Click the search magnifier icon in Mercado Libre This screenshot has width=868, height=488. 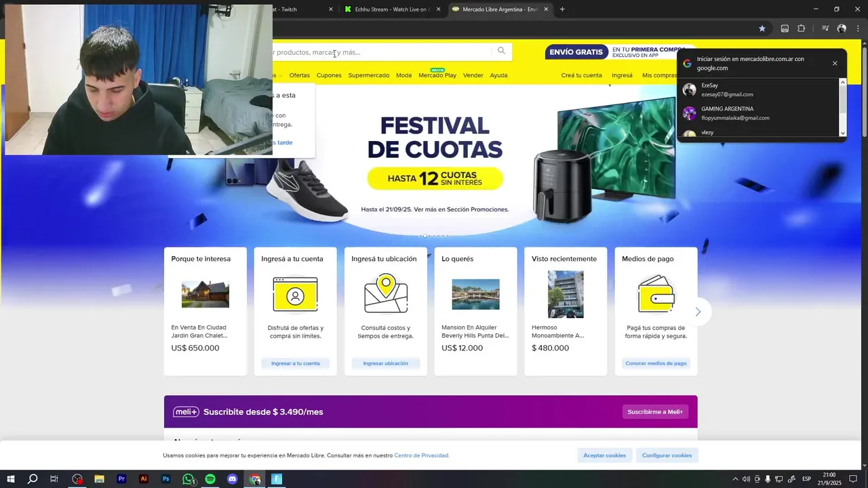click(501, 51)
